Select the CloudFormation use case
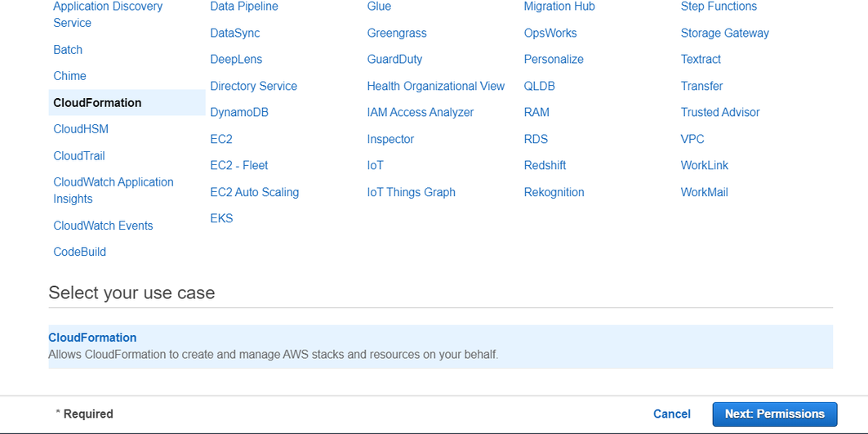 click(92, 338)
